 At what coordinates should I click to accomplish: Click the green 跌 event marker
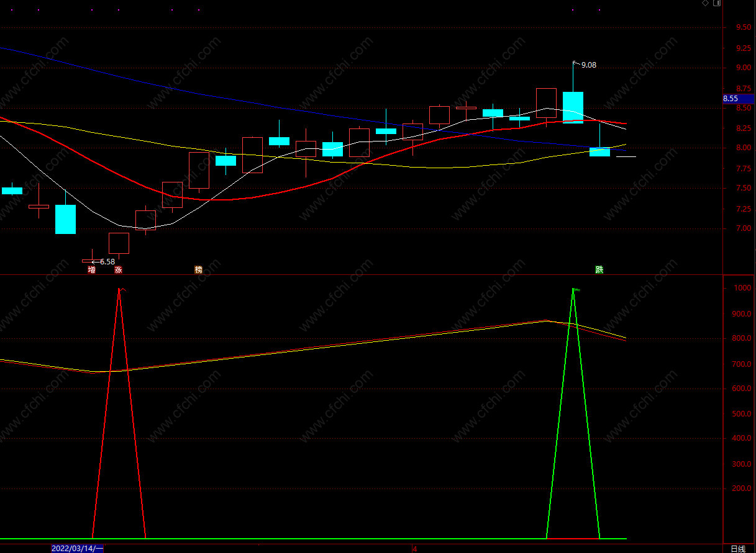tap(599, 270)
